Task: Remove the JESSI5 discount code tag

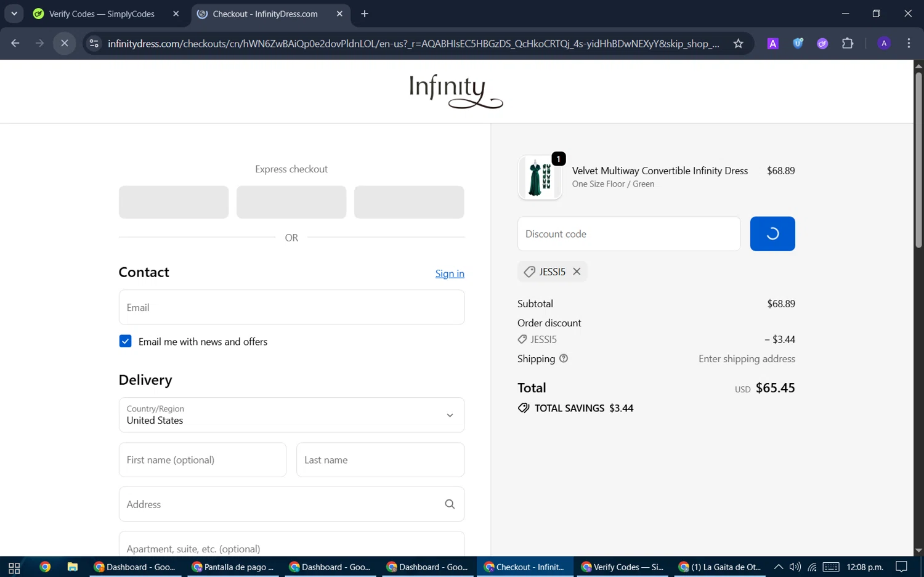Action: pos(577,272)
